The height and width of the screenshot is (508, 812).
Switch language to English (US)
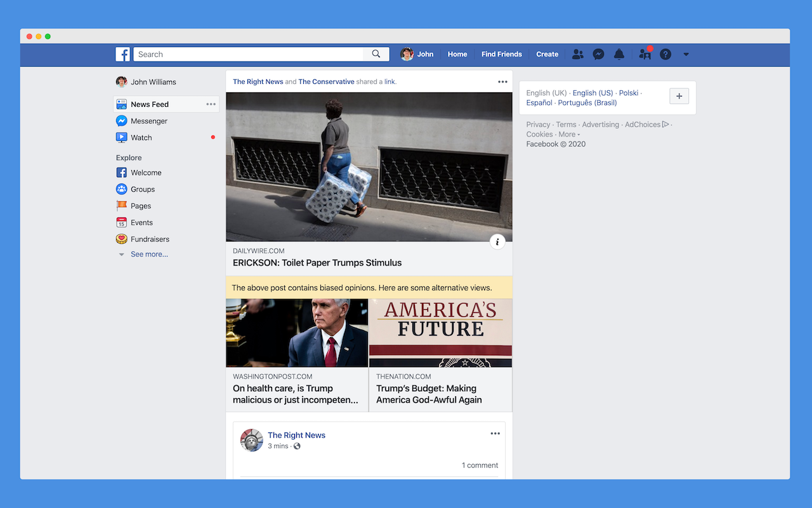click(593, 93)
